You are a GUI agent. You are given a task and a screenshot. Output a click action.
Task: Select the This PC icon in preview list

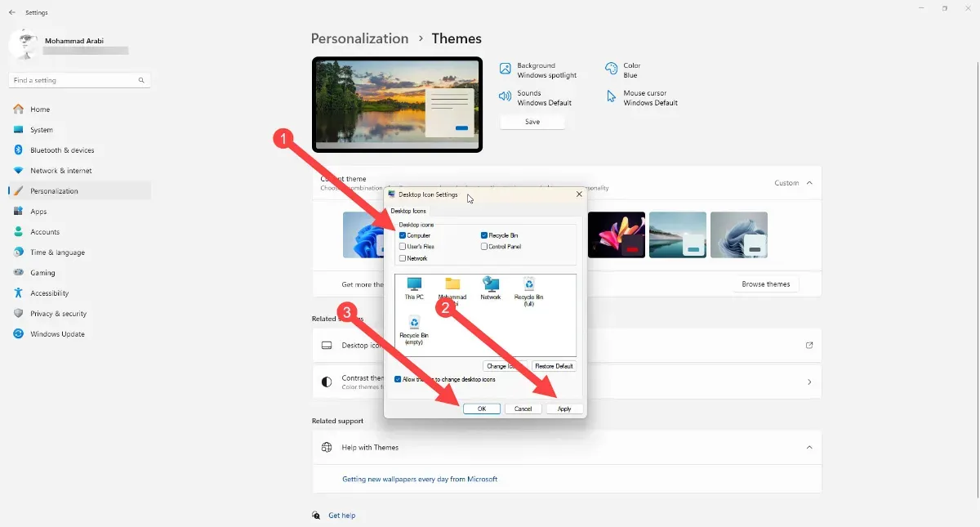tap(414, 285)
